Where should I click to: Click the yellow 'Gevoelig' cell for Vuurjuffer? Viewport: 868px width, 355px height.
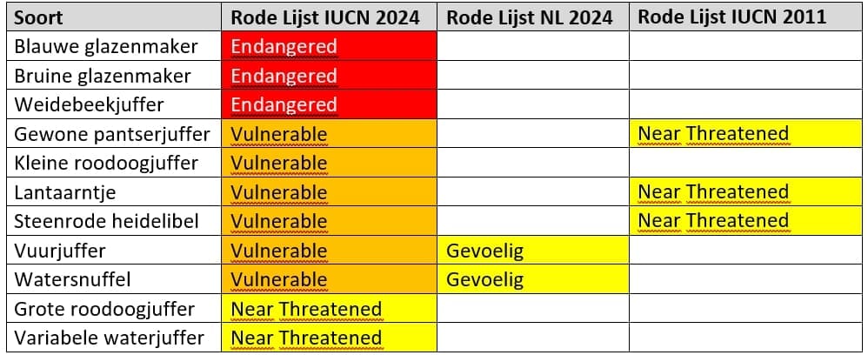(x=532, y=251)
